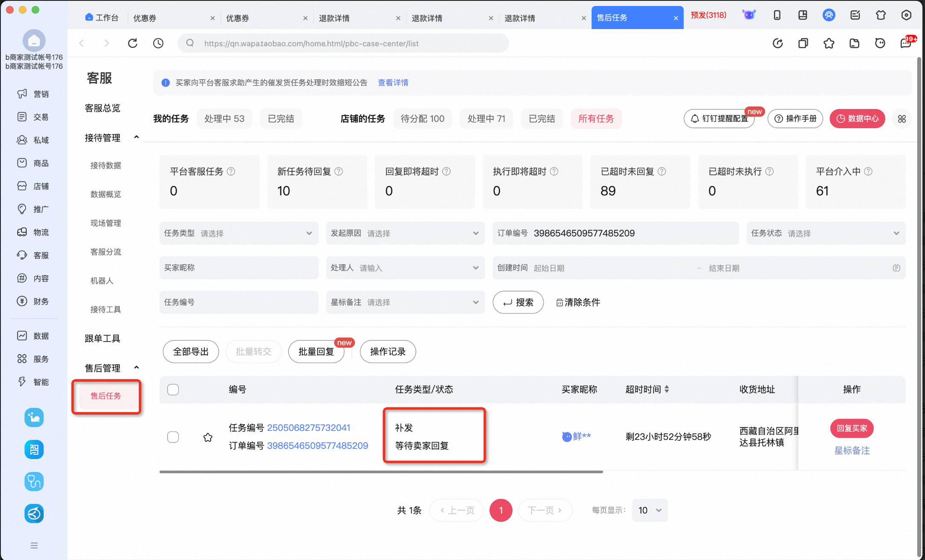Select the checkbox for the 补发 task row

point(173,436)
